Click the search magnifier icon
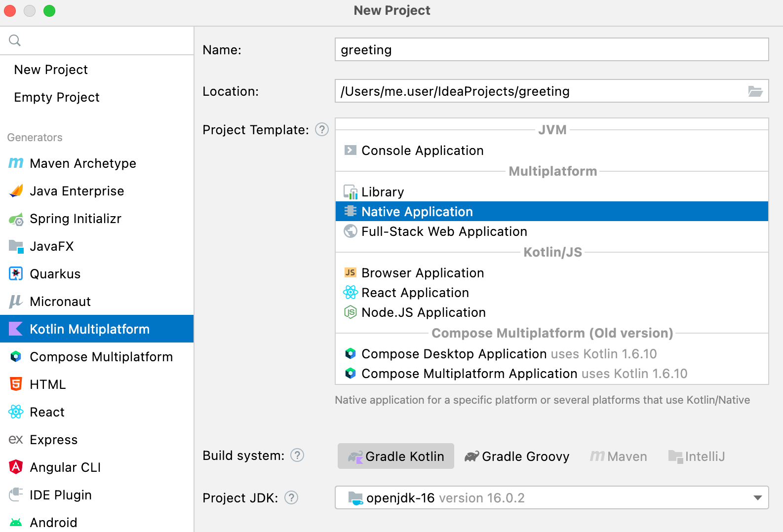783x532 pixels. click(15, 40)
